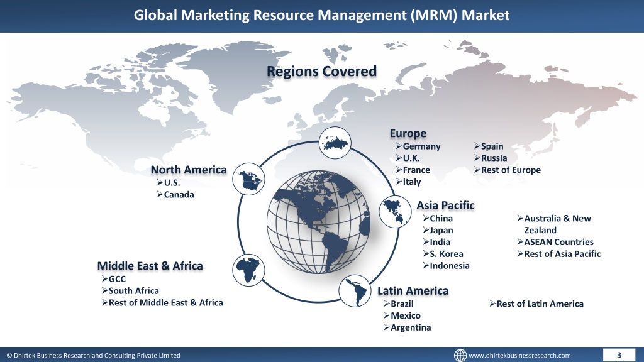Click the 'Regions Covered' heading
Screen dimensions: 644x362
tap(321, 72)
